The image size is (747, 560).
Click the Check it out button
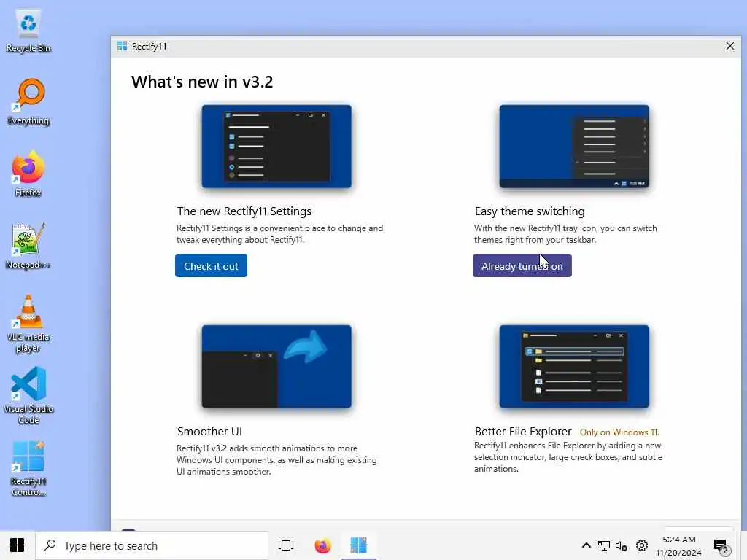[x=211, y=265]
